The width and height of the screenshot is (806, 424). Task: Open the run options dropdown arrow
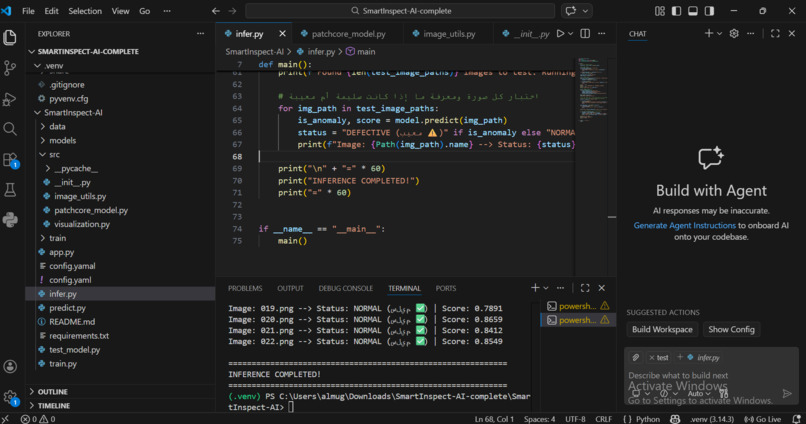570,33
